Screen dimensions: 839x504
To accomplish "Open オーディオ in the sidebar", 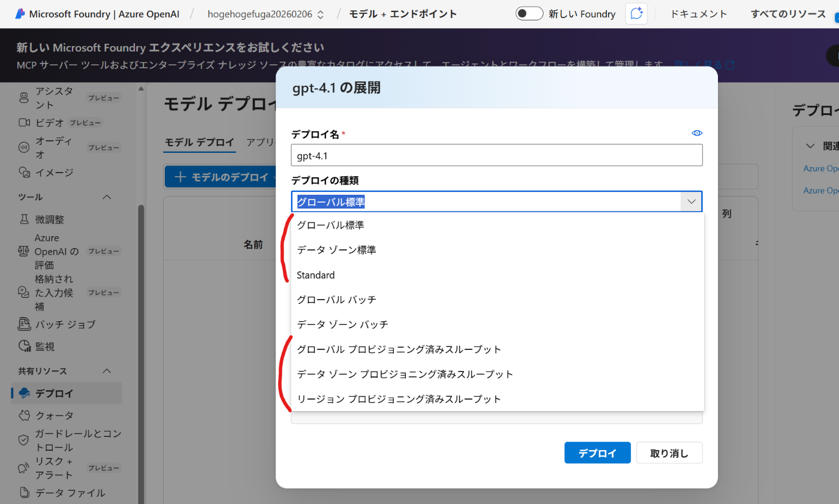I will pyautogui.click(x=54, y=147).
